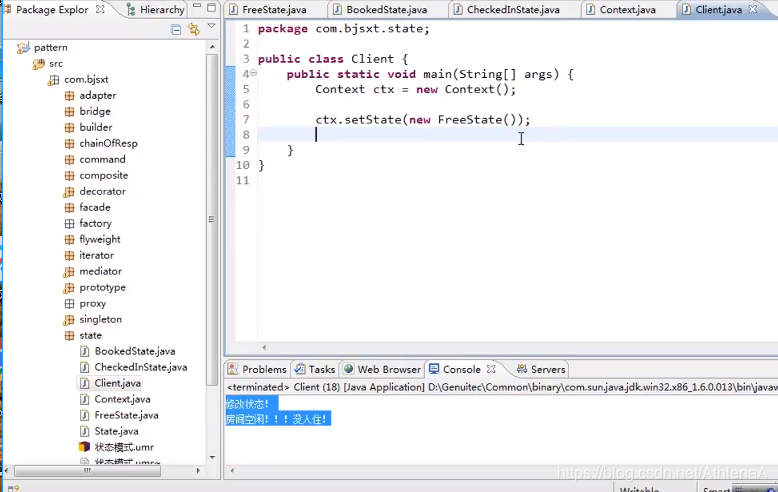Close the Package Explorer tab
The height and width of the screenshot is (492, 778).
[100, 9]
